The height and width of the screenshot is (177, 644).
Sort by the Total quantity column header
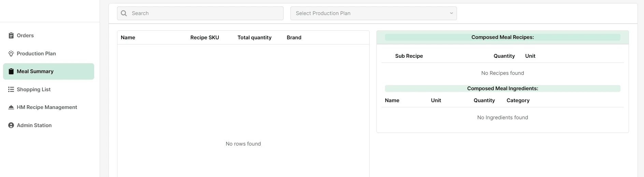coord(254,38)
